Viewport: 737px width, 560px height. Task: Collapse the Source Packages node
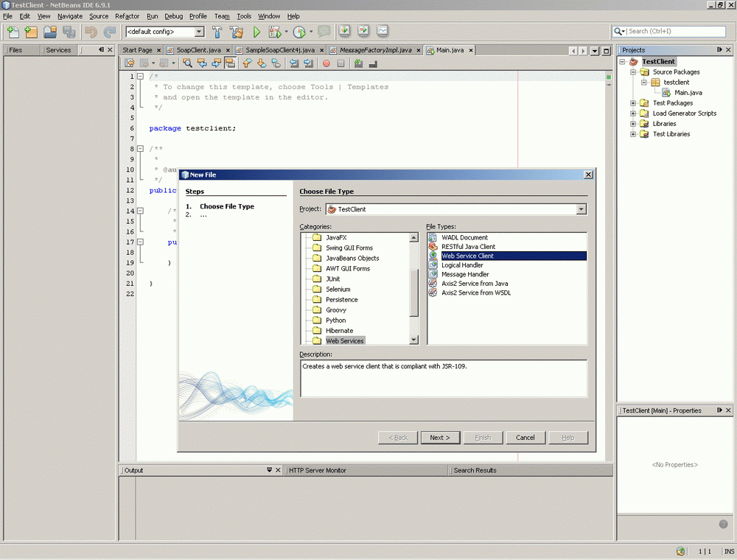(633, 72)
